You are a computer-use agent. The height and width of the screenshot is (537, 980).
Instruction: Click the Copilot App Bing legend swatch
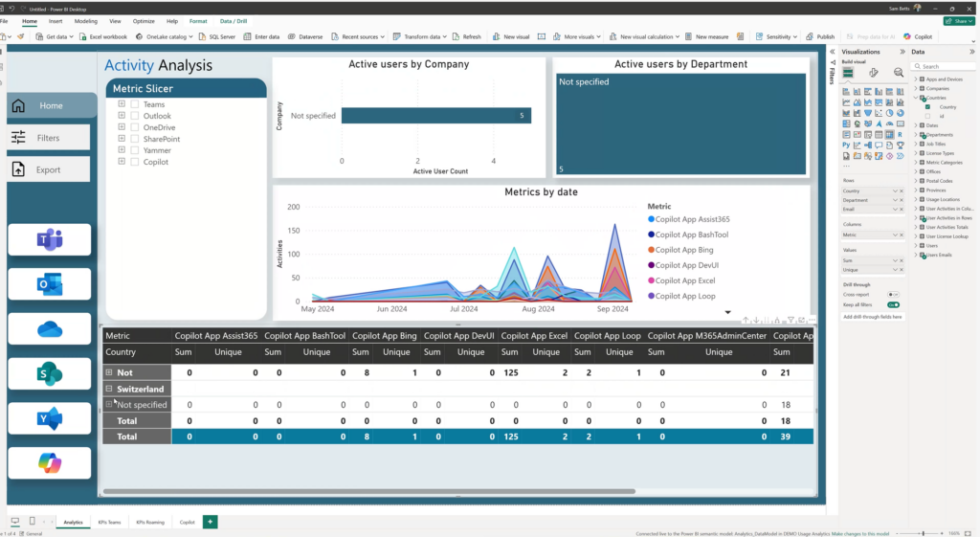click(x=652, y=250)
